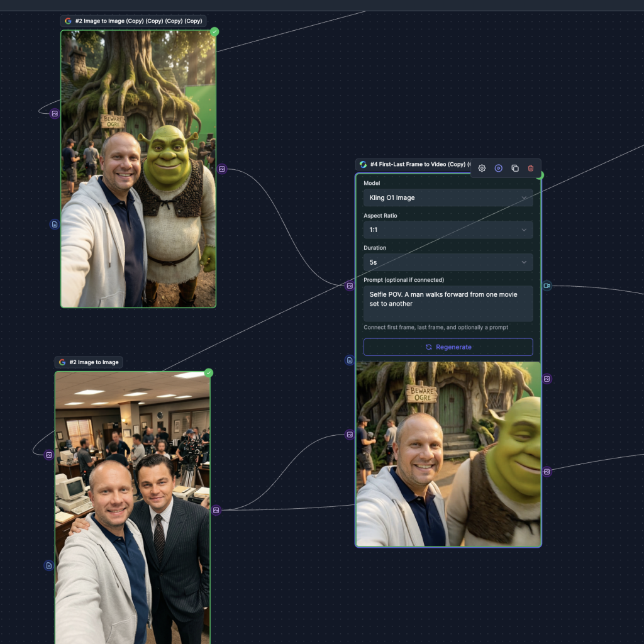Click image output port on office selfie node

[216, 510]
